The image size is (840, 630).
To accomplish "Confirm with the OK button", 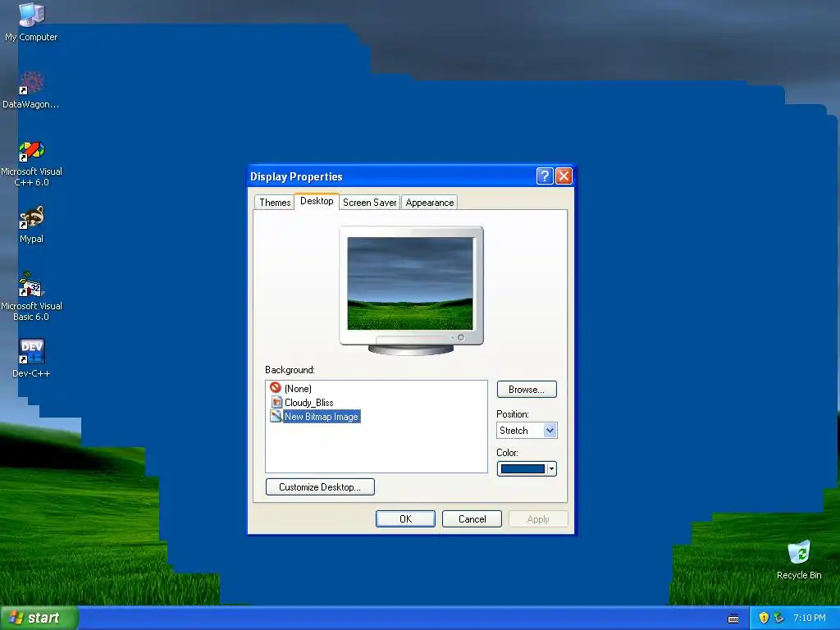I will click(405, 519).
